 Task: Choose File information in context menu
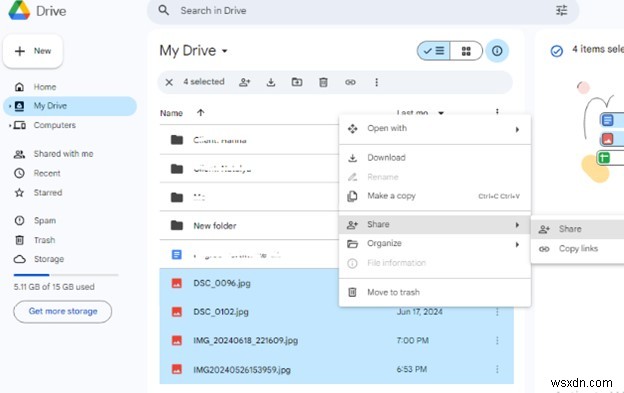[x=435, y=263]
